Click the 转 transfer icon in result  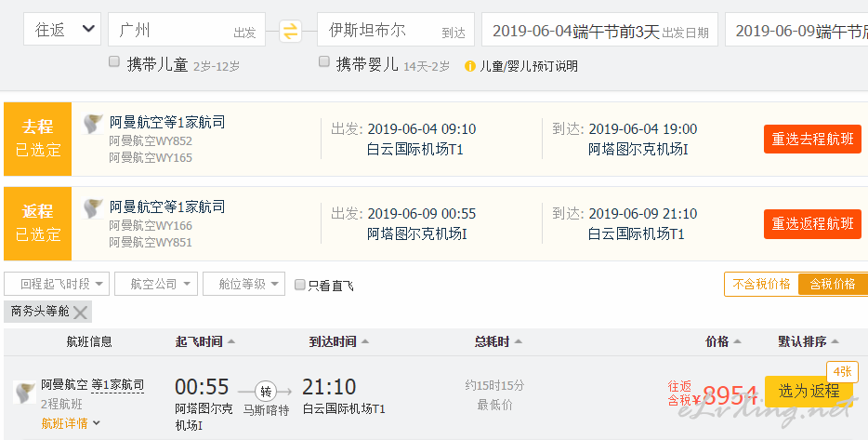(x=265, y=391)
